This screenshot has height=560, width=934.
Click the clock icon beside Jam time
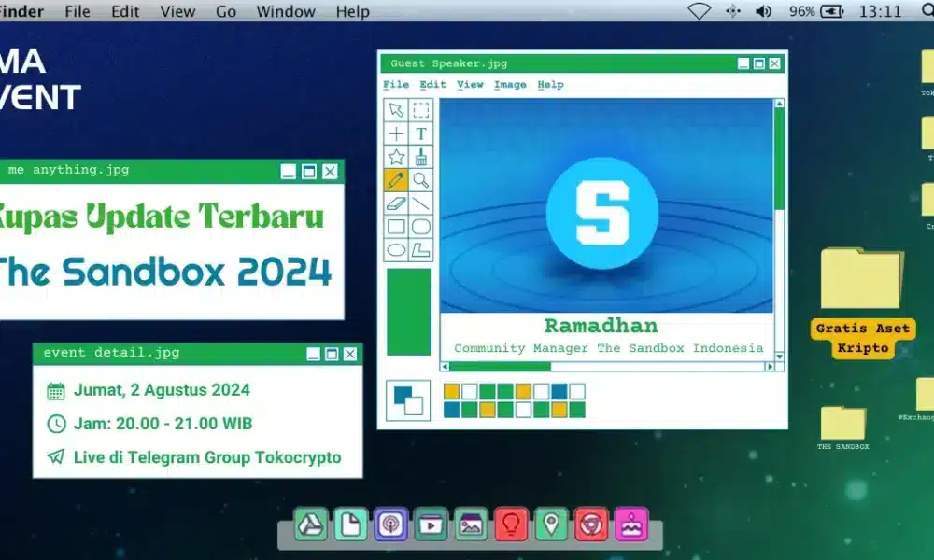56,424
